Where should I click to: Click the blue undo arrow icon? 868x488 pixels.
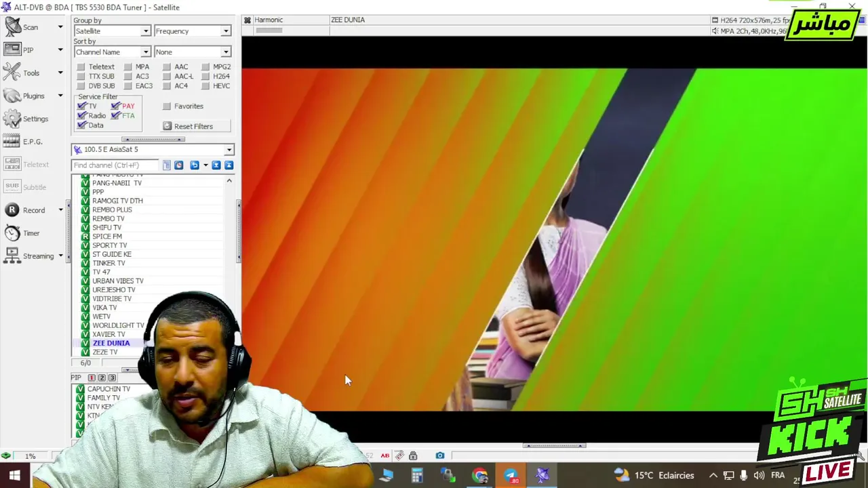click(195, 165)
